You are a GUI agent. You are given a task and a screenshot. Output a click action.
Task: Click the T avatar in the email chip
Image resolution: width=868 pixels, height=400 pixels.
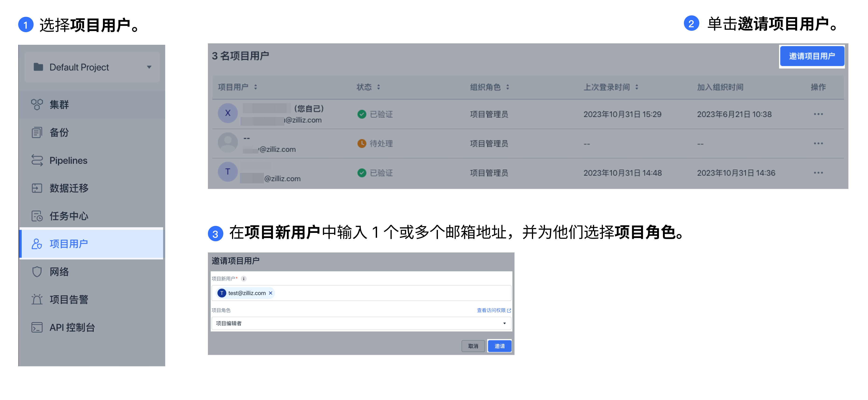tap(222, 293)
